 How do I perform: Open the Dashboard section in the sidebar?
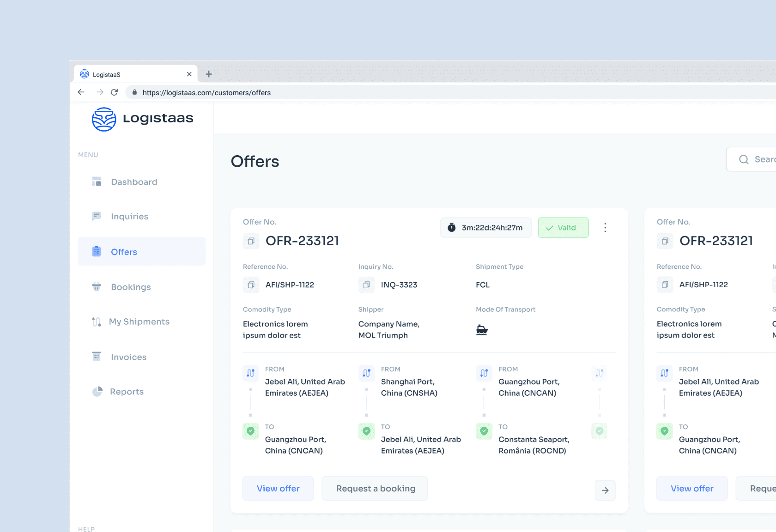[x=133, y=181]
